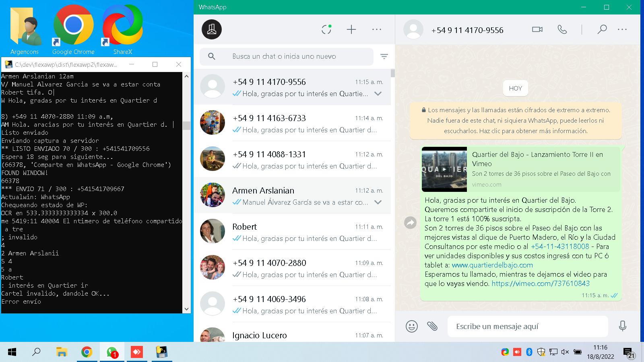Viewport: 644px width, 362px height.
Task: Open Armen Arslanian conversation
Action: coord(293,195)
